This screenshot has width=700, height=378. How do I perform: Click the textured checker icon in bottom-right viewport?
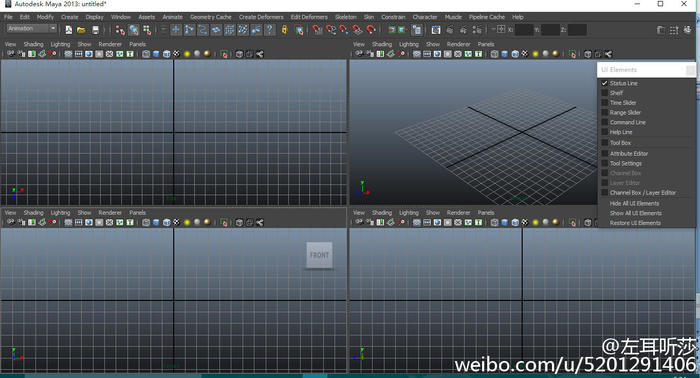pyautogui.click(x=525, y=222)
